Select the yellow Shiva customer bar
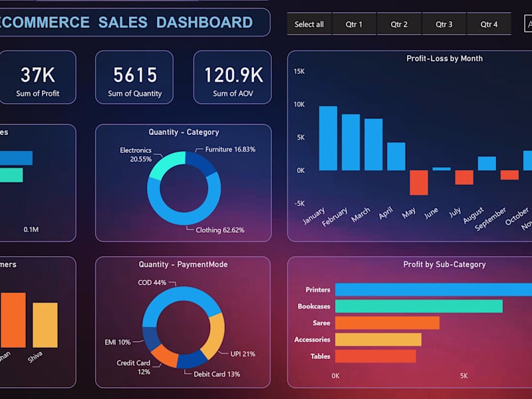Image resolution: width=532 pixels, height=399 pixels. pos(45,325)
